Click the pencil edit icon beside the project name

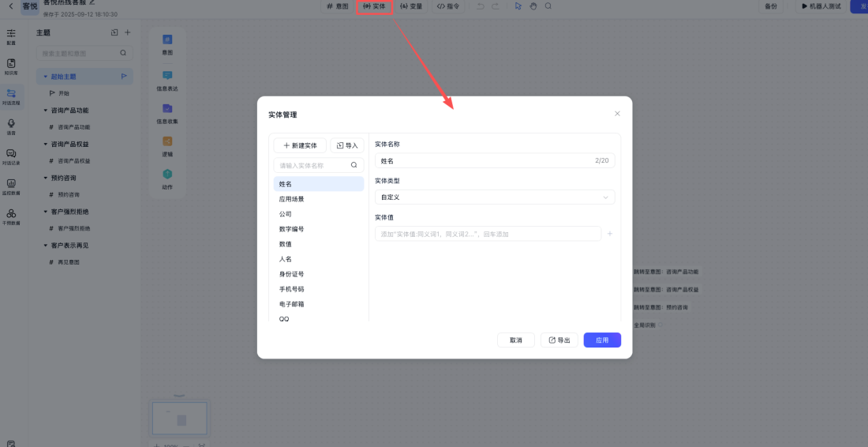click(92, 2)
